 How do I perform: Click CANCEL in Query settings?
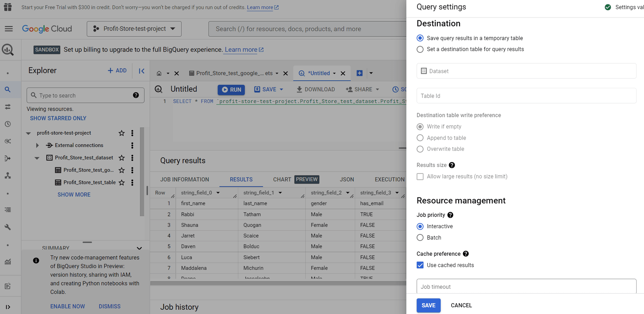[461, 305]
